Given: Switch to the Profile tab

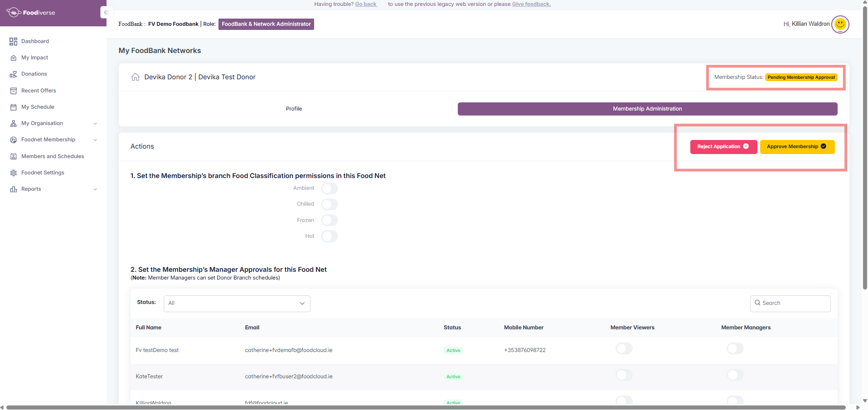Looking at the screenshot, I should (294, 109).
